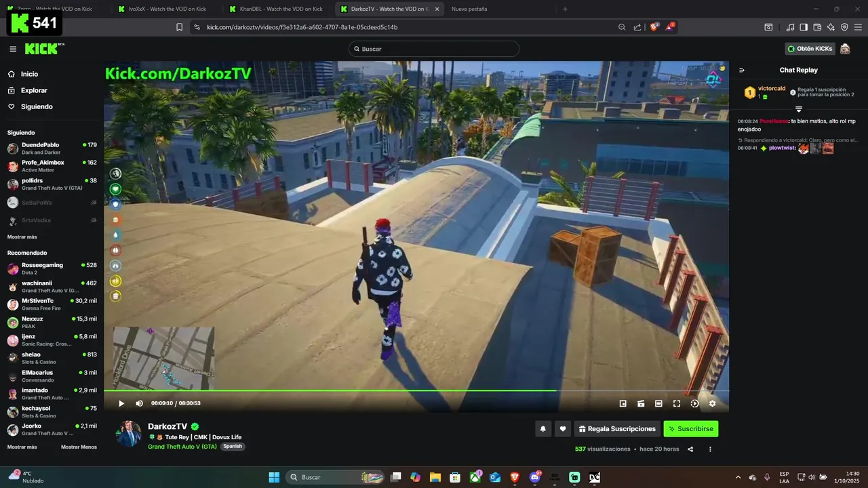The image size is (868, 488).
Task: Open MrStivenTc recommended channel
Action: [x=52, y=304]
